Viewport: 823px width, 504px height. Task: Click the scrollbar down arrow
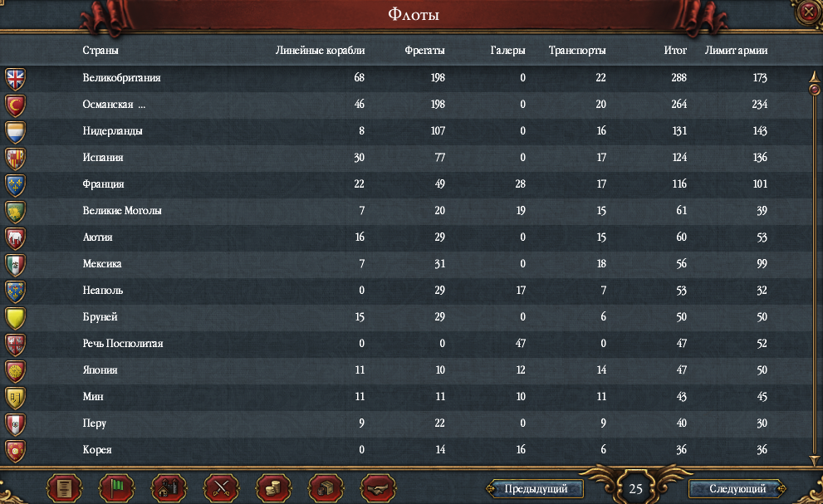814,460
